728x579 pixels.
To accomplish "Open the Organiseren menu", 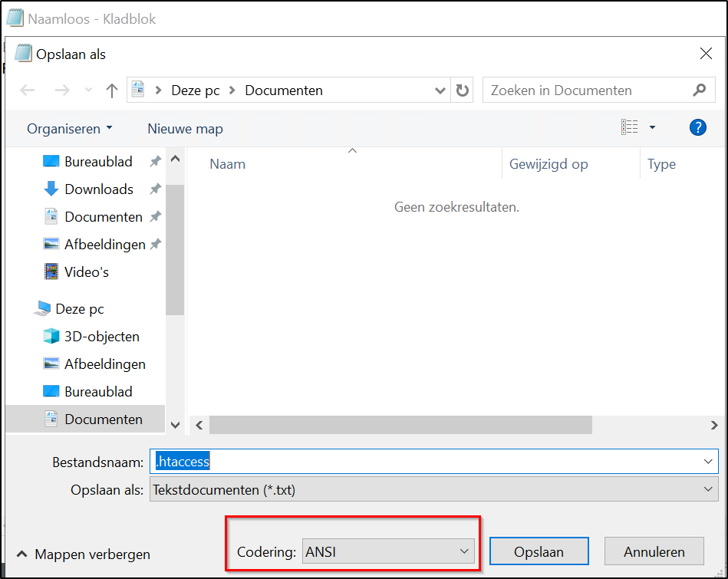I will coord(70,129).
